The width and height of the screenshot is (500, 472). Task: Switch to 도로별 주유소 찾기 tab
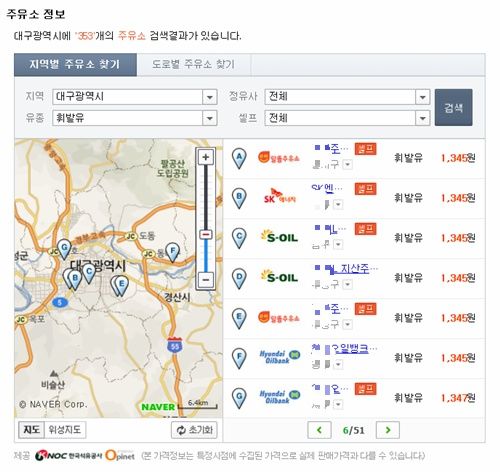[193, 65]
